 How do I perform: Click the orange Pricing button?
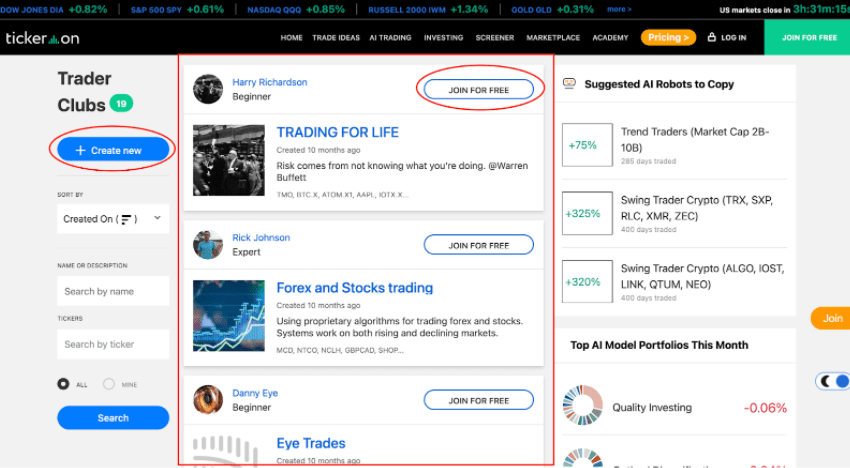(x=668, y=37)
